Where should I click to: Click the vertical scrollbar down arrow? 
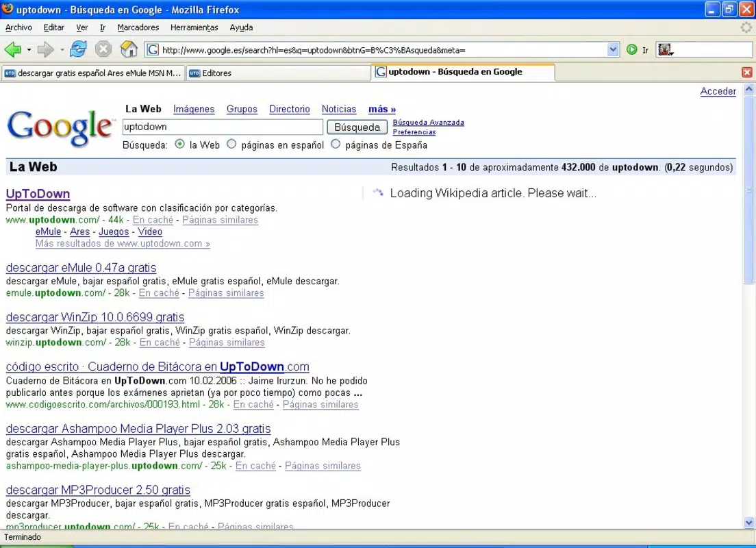coord(748,523)
